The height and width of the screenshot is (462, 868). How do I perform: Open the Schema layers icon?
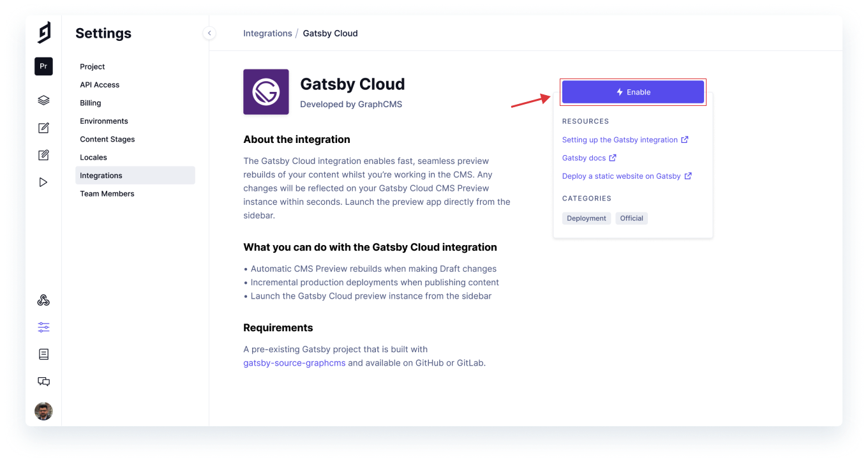tap(43, 100)
